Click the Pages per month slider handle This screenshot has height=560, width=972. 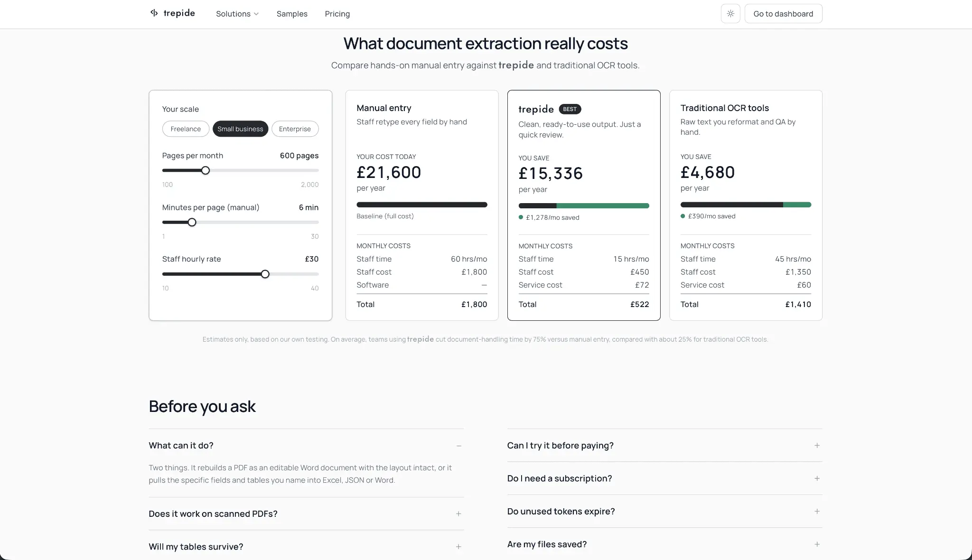(206, 170)
